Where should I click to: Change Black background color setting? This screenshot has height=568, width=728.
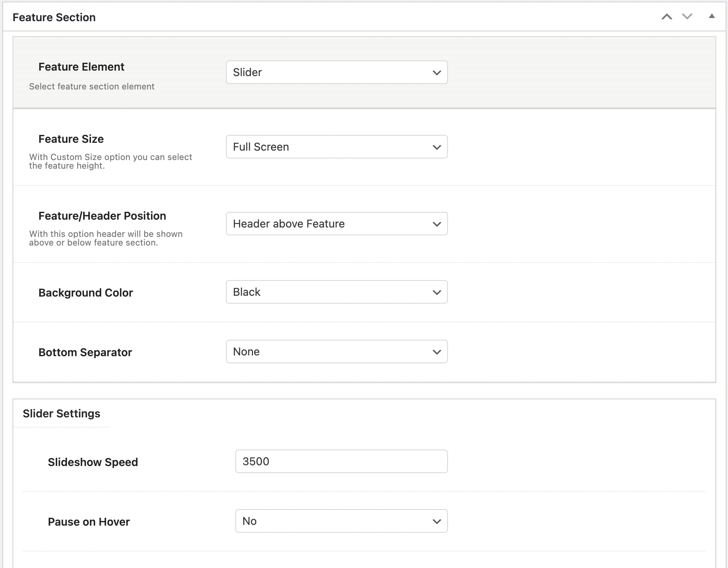tap(337, 292)
